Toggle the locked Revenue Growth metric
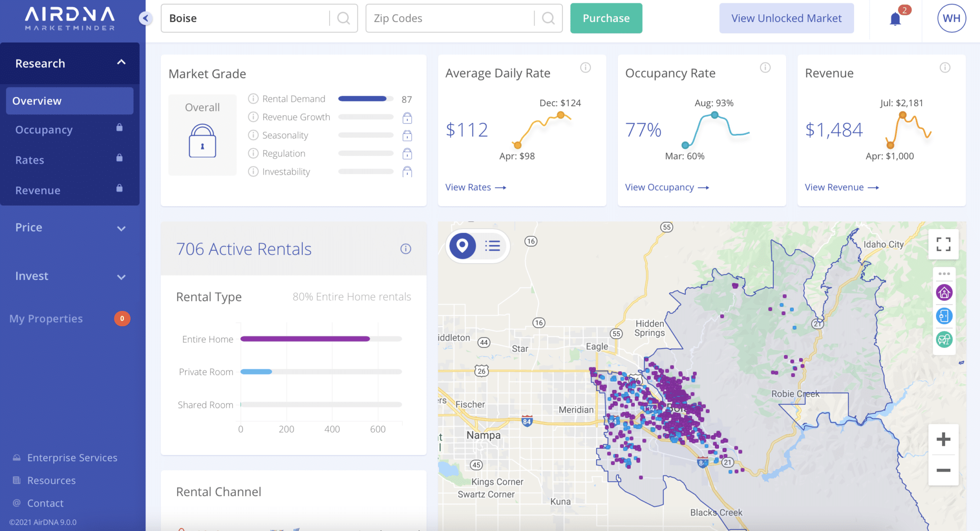This screenshot has height=531, width=980. coord(407,117)
